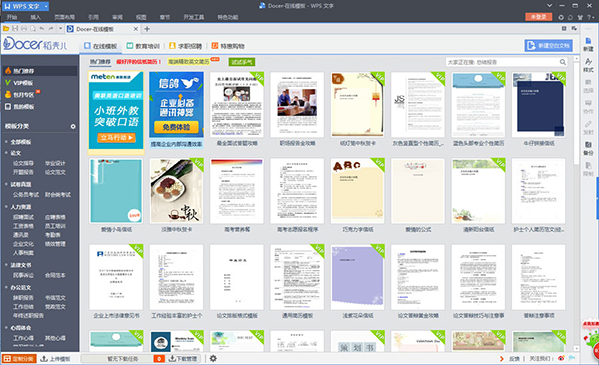
Task: Click the green 试试手气 button
Action: 242,62
